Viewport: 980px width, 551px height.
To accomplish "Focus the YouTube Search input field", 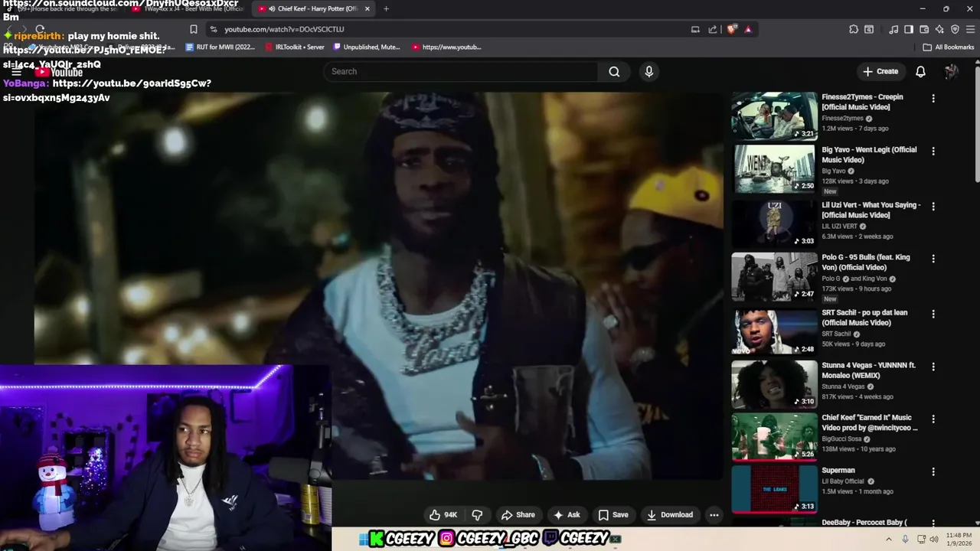I will tap(461, 71).
